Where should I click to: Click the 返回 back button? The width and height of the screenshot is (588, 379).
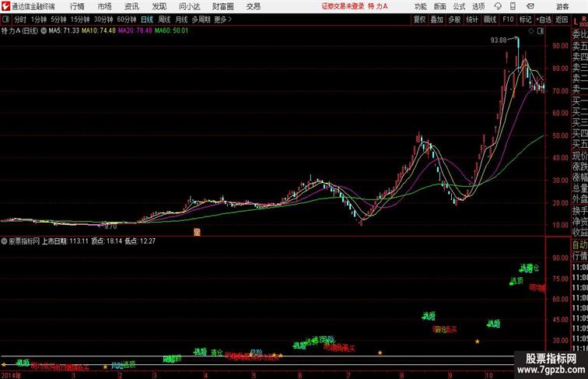(562, 19)
